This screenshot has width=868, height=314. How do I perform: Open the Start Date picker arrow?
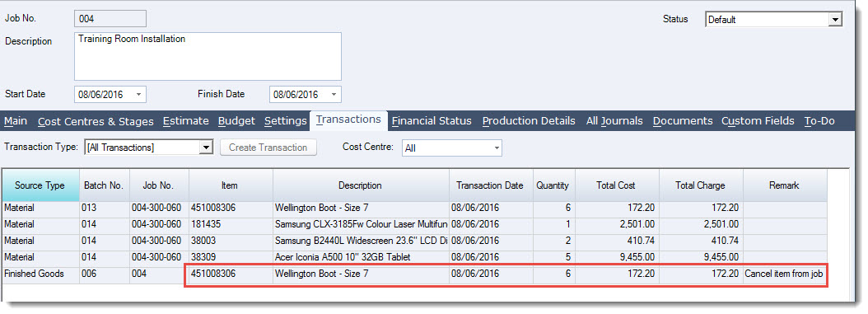tap(138, 95)
